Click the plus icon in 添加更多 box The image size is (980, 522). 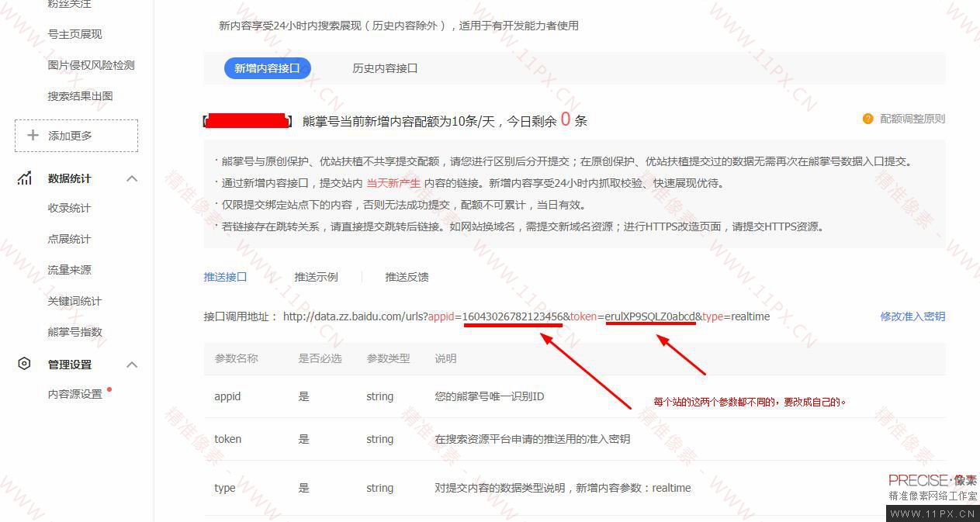pyautogui.click(x=32, y=134)
